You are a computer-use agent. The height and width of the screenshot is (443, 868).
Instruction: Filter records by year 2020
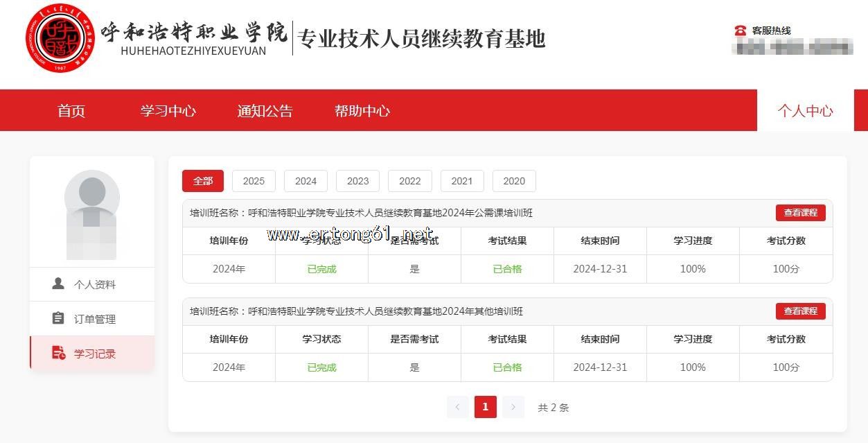514,181
